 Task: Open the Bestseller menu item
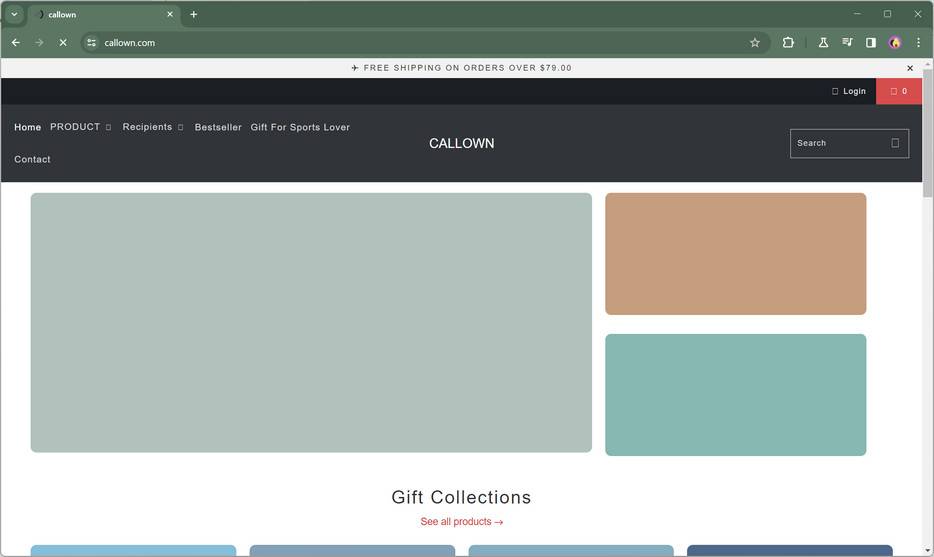tap(218, 127)
